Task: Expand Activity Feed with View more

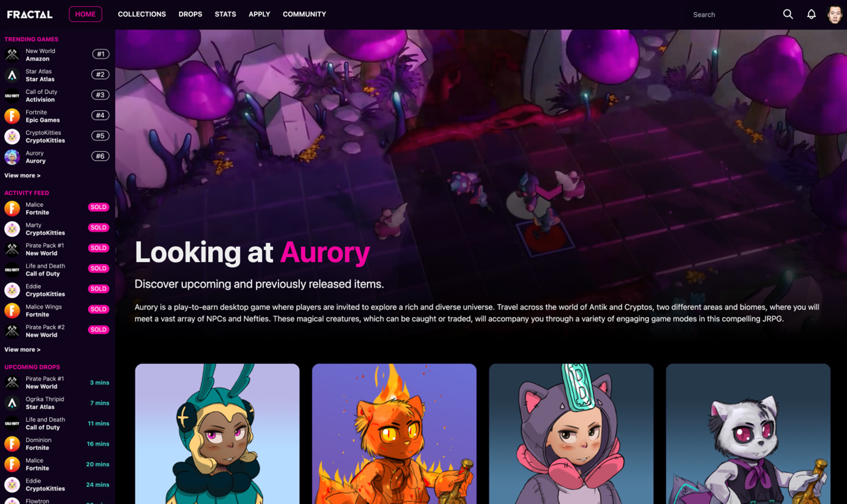Action: pos(22,350)
